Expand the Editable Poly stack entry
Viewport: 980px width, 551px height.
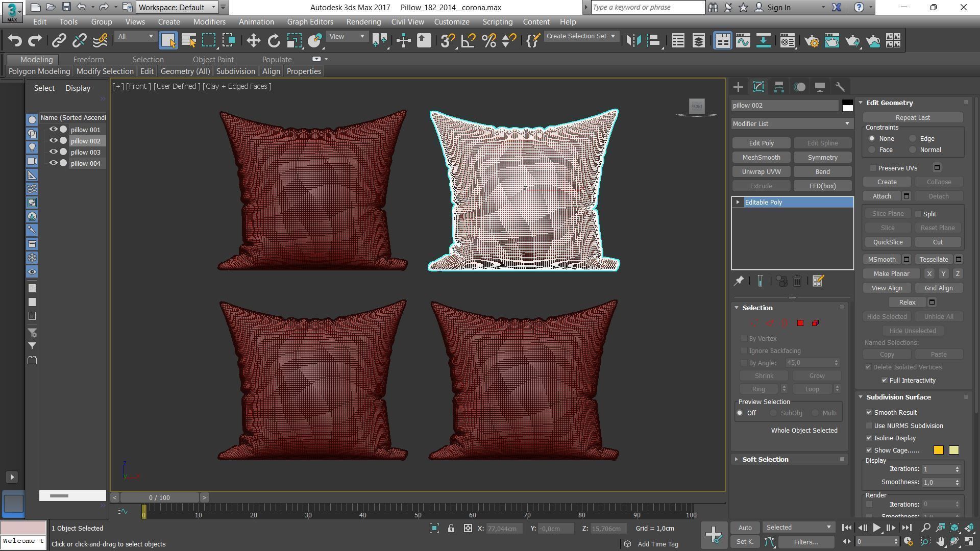click(738, 203)
